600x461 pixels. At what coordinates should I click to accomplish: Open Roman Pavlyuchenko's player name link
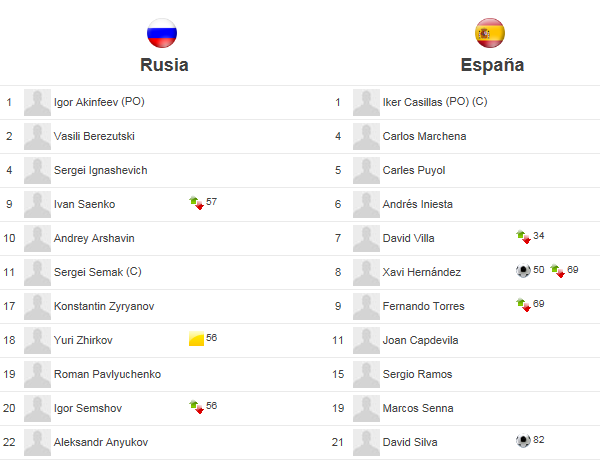coord(107,374)
